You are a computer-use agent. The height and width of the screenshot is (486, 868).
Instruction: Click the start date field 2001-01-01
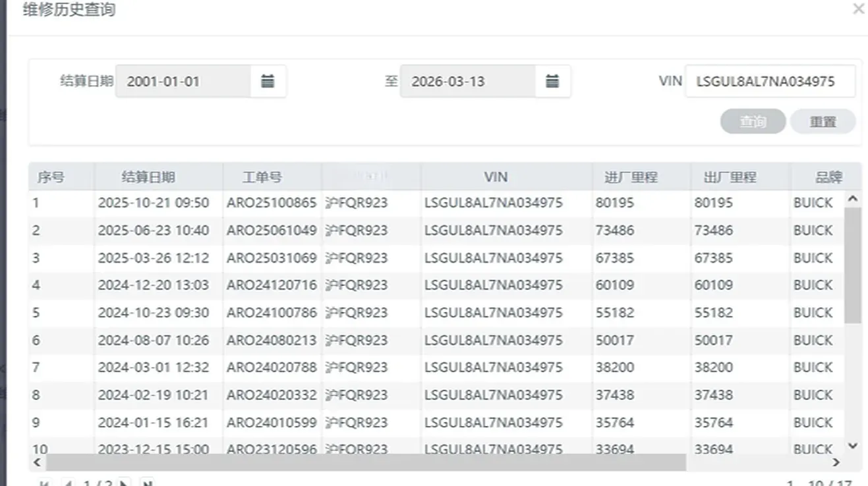point(183,82)
